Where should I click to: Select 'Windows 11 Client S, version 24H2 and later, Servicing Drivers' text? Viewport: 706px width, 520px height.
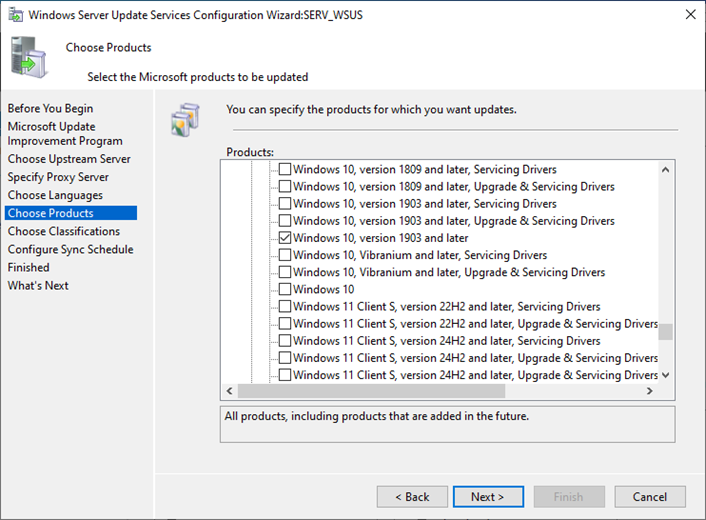447,340
